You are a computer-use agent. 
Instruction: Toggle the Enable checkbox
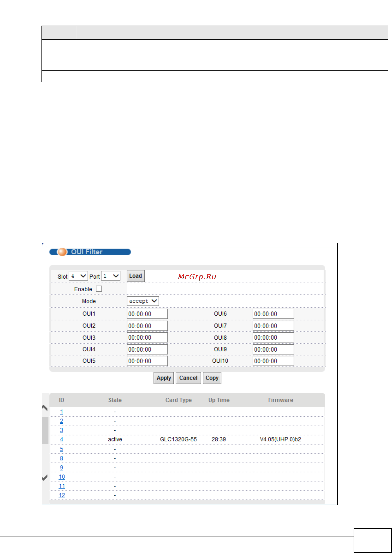point(99,289)
